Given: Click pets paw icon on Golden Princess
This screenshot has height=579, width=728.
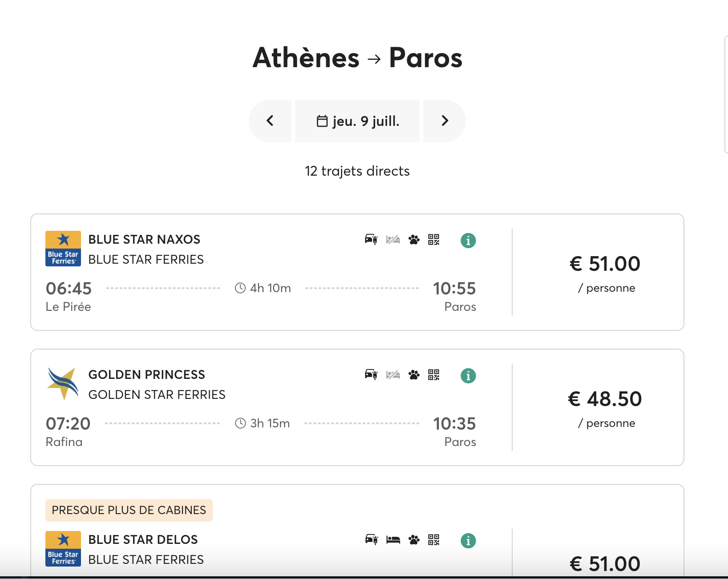Looking at the screenshot, I should click(414, 375).
